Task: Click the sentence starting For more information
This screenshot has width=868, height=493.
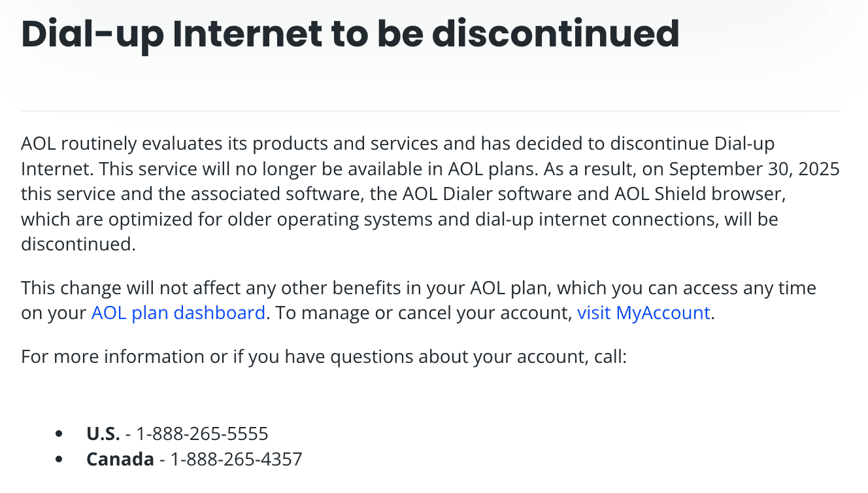Action: coord(324,356)
